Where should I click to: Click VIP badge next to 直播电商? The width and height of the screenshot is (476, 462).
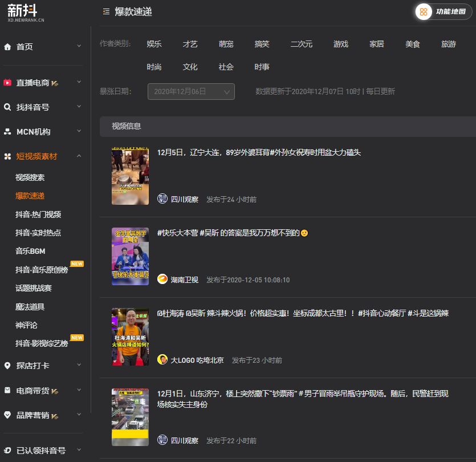(x=55, y=83)
